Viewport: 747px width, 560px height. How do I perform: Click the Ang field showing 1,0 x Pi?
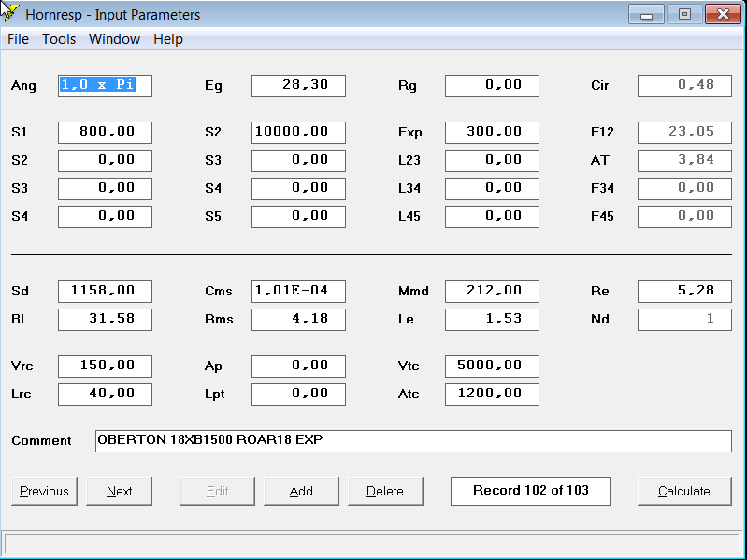[105, 86]
